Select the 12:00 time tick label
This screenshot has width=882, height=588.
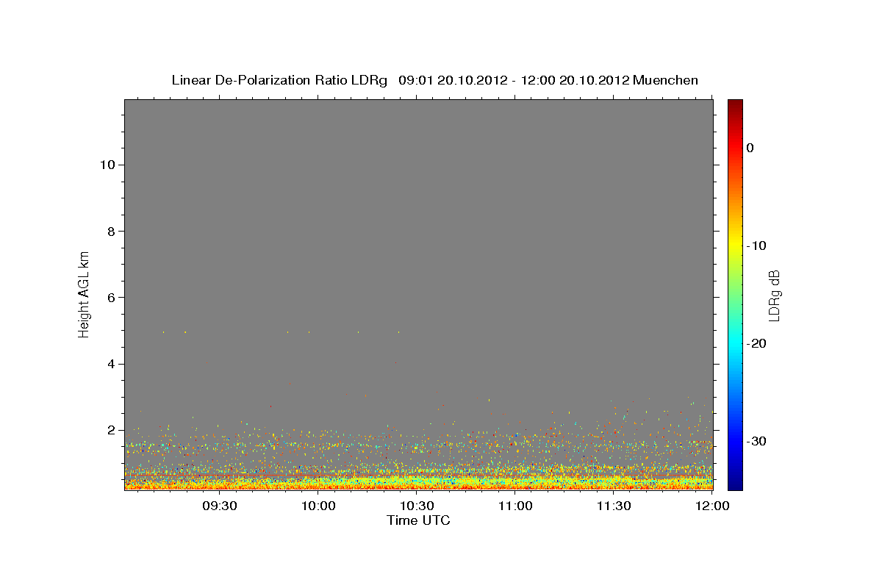[712, 506]
